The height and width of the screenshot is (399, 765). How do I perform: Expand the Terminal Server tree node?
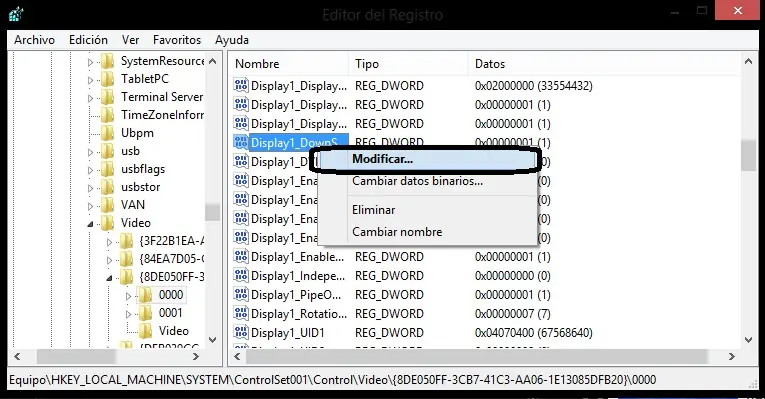pos(90,98)
